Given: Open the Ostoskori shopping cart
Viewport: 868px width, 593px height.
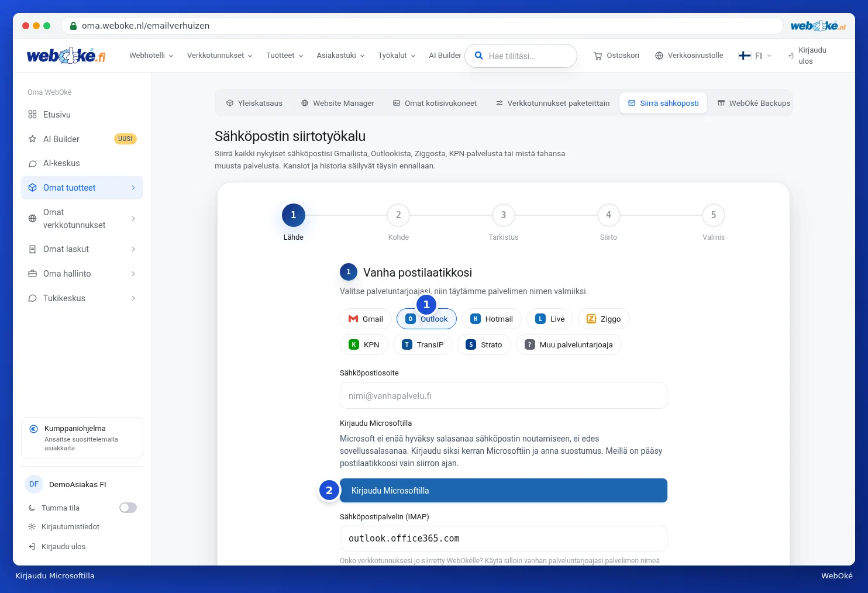Looking at the screenshot, I should [x=616, y=56].
